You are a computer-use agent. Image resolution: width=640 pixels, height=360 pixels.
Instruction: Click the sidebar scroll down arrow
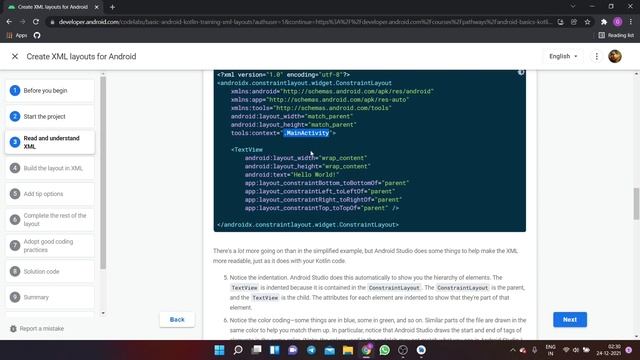[x=103, y=313]
